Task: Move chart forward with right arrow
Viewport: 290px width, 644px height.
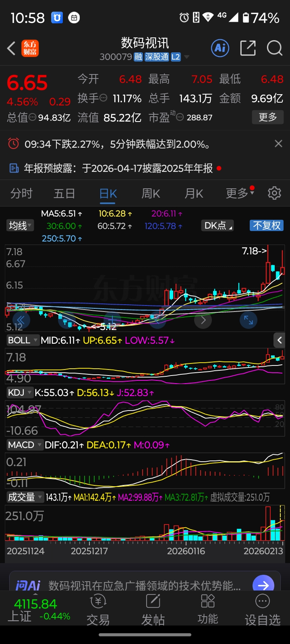Action: click(x=203, y=320)
